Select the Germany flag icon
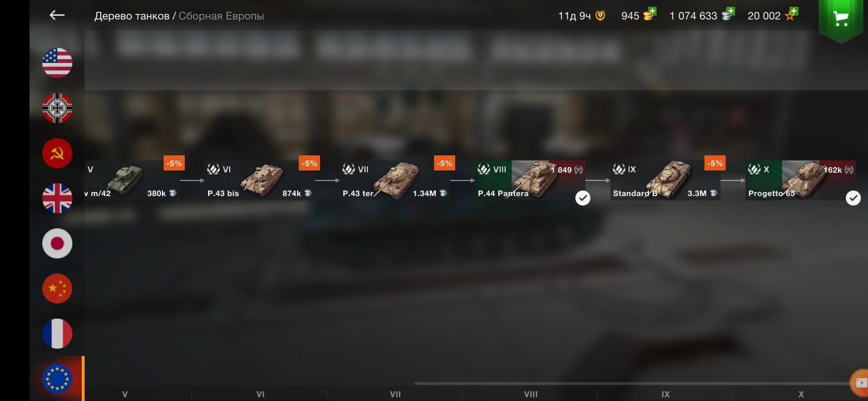Viewport: 868px width, 401px height. (x=57, y=107)
